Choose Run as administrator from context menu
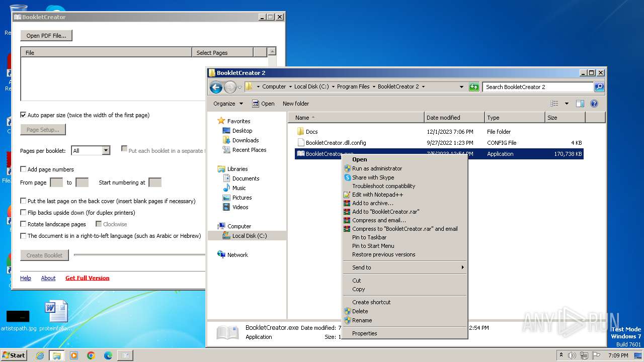 pos(405,168)
